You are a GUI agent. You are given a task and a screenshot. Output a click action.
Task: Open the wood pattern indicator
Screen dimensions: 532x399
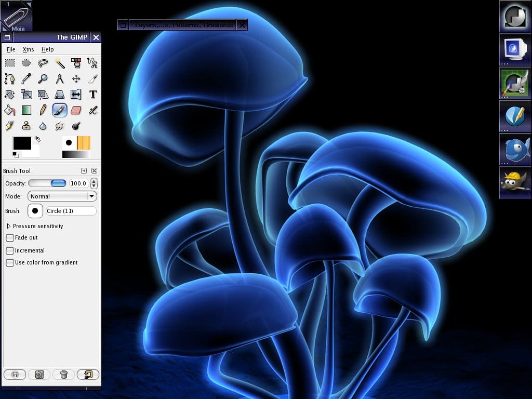(84, 143)
